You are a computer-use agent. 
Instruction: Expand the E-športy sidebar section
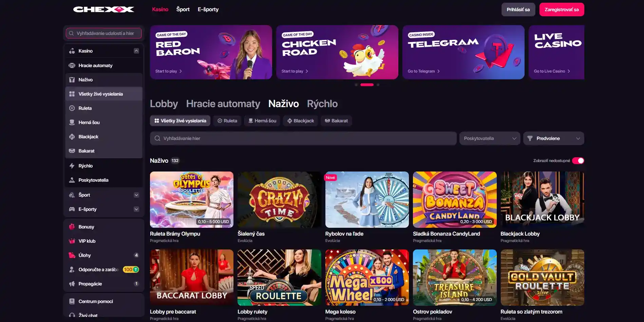pos(136,209)
